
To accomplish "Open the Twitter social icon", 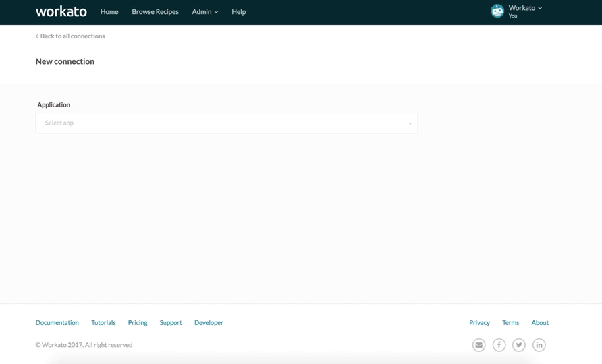I will click(519, 345).
